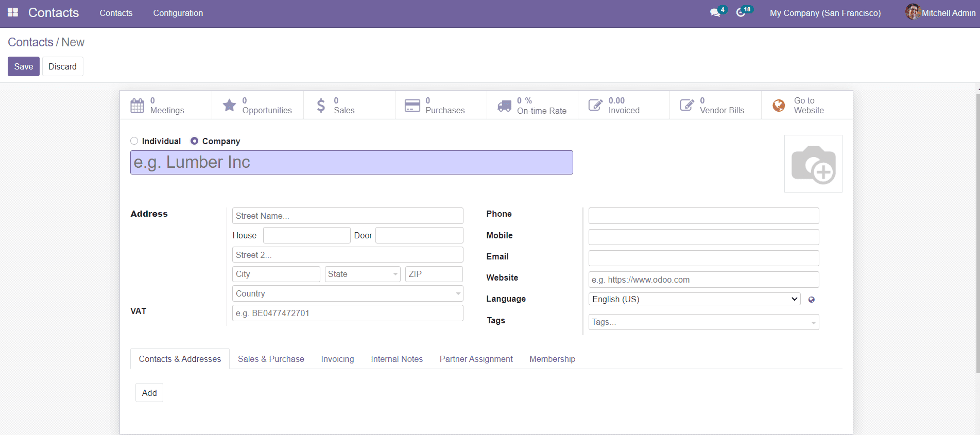This screenshot has height=435, width=980.
Task: Click Mitchell Admin avatar picture
Action: [913, 12]
